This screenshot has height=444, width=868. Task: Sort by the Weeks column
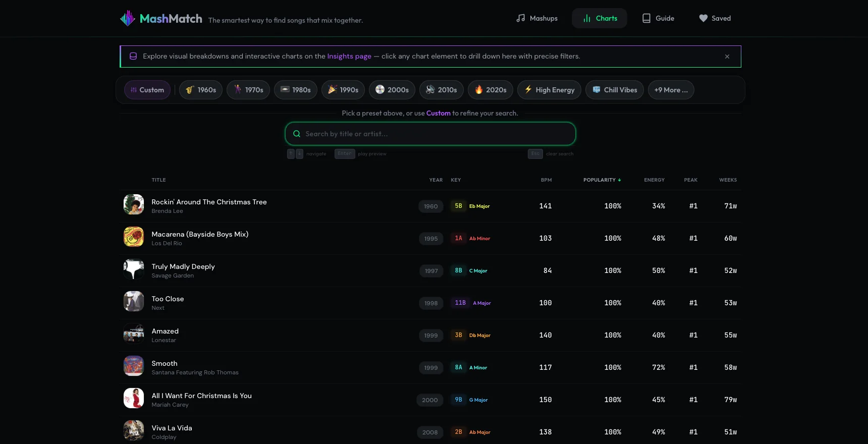tap(728, 180)
